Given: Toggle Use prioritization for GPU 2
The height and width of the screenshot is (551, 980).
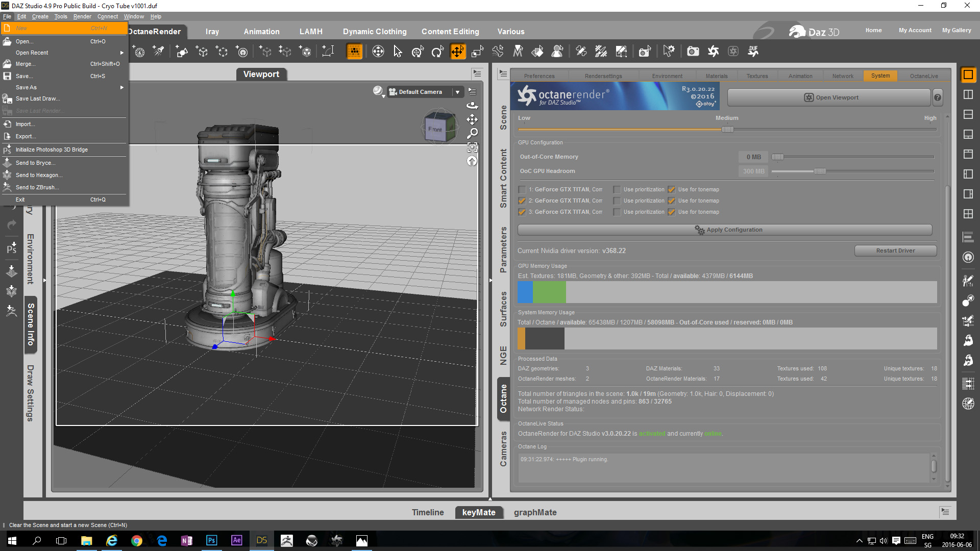Looking at the screenshot, I should click(x=617, y=201).
